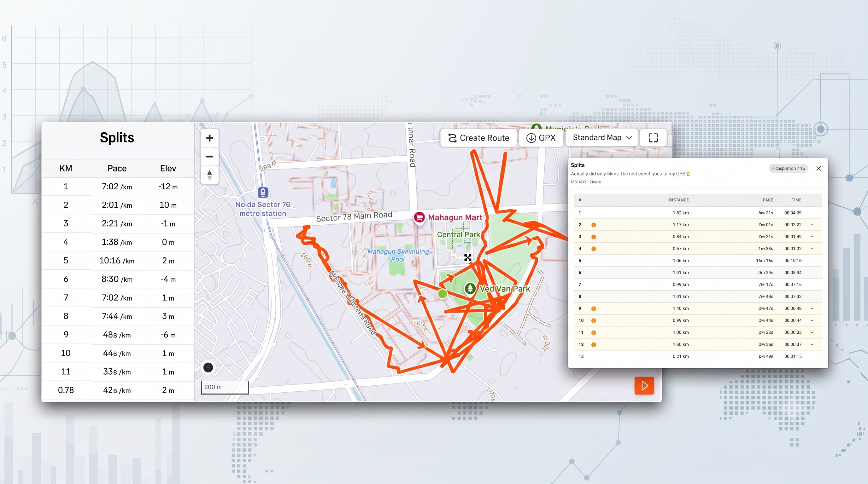This screenshot has height=484, width=868.
Task: Click the 7 completion / 16 badge
Action: (x=789, y=168)
